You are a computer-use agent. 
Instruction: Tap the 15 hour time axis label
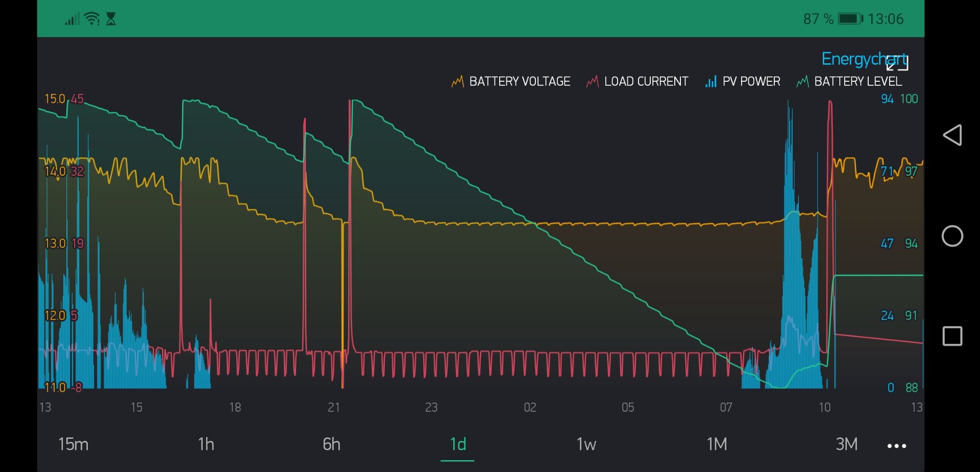click(x=136, y=407)
